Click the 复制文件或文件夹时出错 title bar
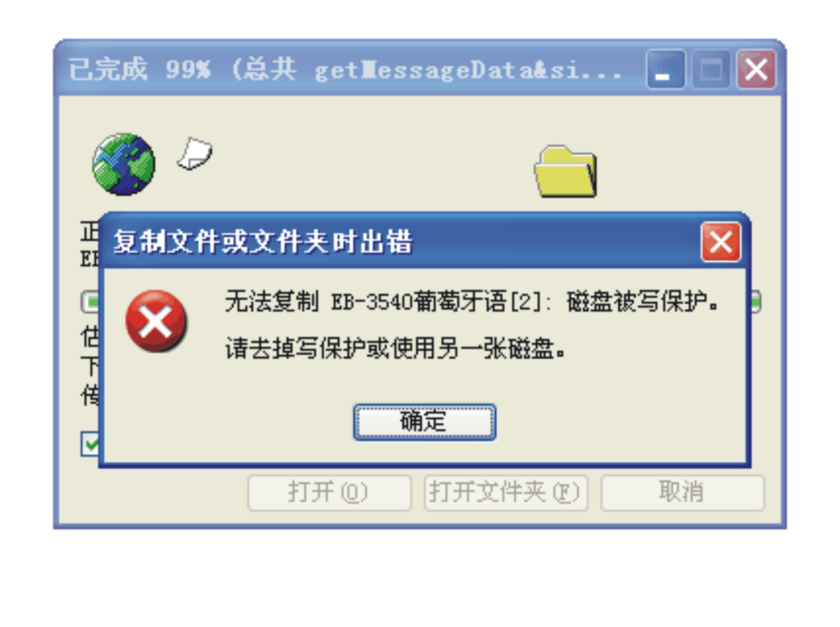 (402, 242)
